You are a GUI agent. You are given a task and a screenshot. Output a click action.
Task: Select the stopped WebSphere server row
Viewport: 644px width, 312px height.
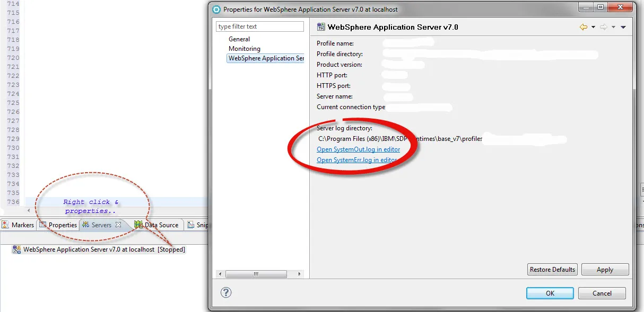click(x=99, y=249)
